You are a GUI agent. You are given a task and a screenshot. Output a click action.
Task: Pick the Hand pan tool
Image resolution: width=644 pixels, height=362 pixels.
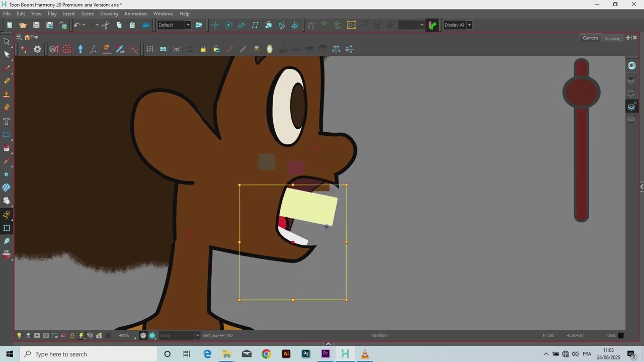pyautogui.click(x=7, y=201)
